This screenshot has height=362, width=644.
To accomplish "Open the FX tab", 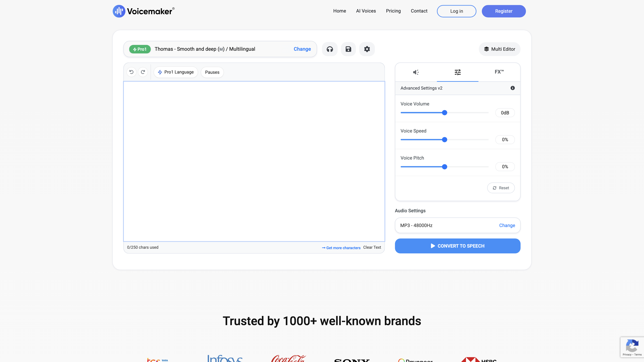I will click(499, 72).
